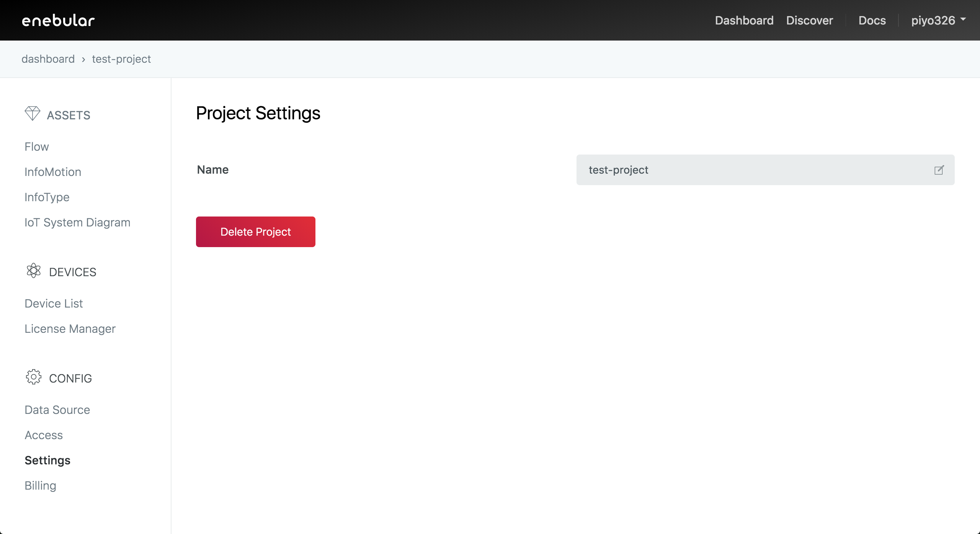Go to Data Source config

click(57, 410)
